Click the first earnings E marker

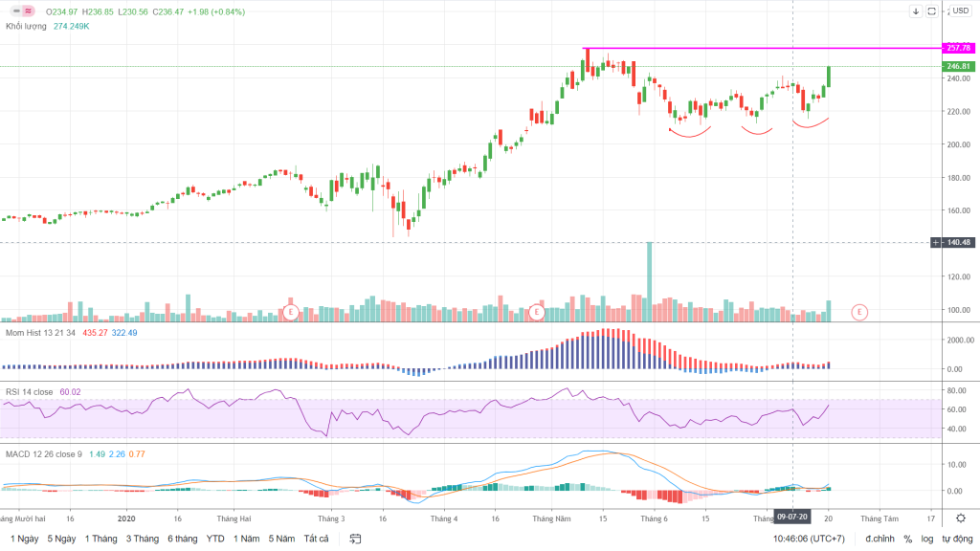click(291, 312)
